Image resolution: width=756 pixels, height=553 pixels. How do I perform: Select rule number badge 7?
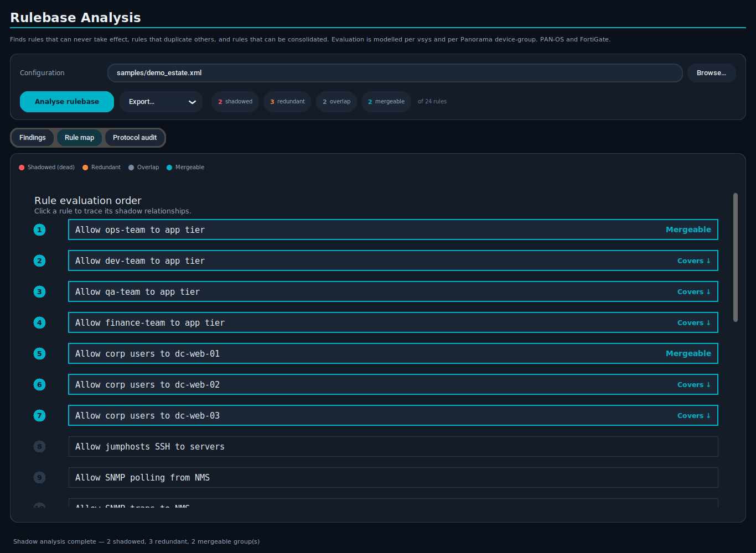(39, 416)
